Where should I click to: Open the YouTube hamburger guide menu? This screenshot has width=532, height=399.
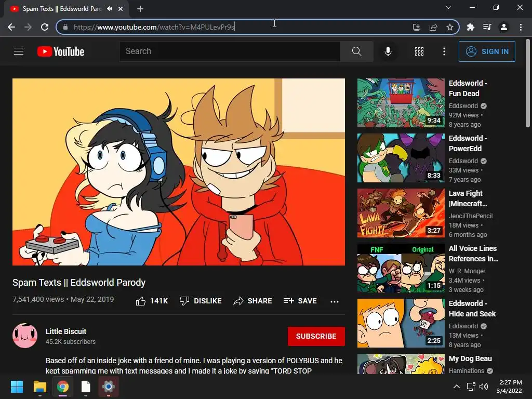(x=19, y=51)
